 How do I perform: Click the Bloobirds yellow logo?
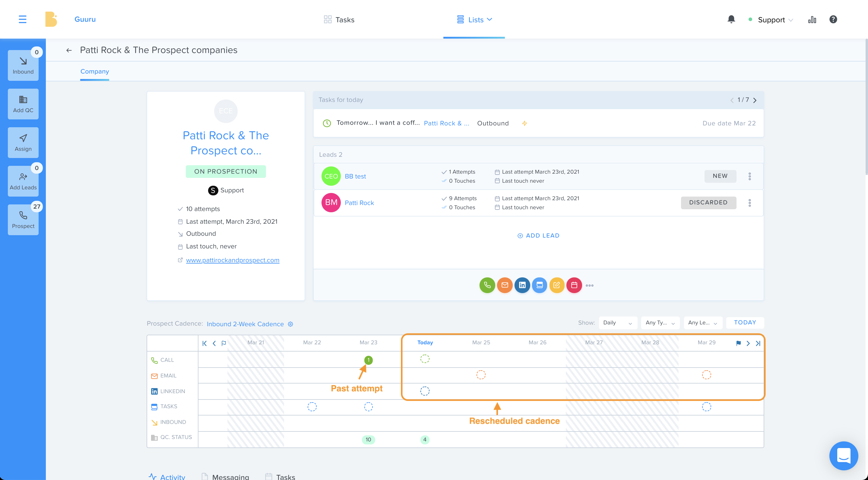pos(51,19)
